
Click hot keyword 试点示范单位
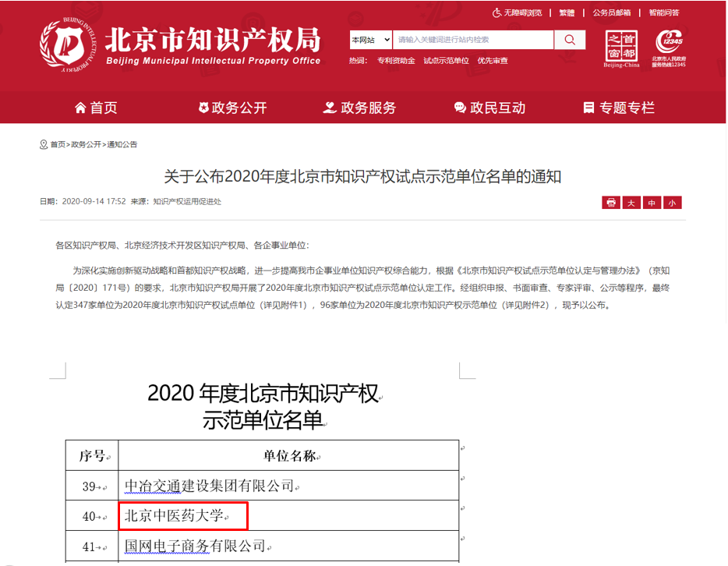point(446,61)
